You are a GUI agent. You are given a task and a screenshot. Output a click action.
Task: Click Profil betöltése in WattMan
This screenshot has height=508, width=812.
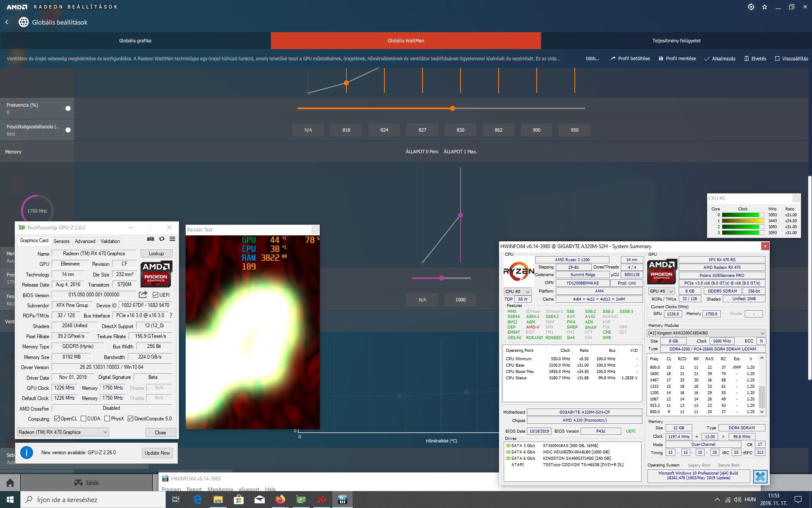630,58
